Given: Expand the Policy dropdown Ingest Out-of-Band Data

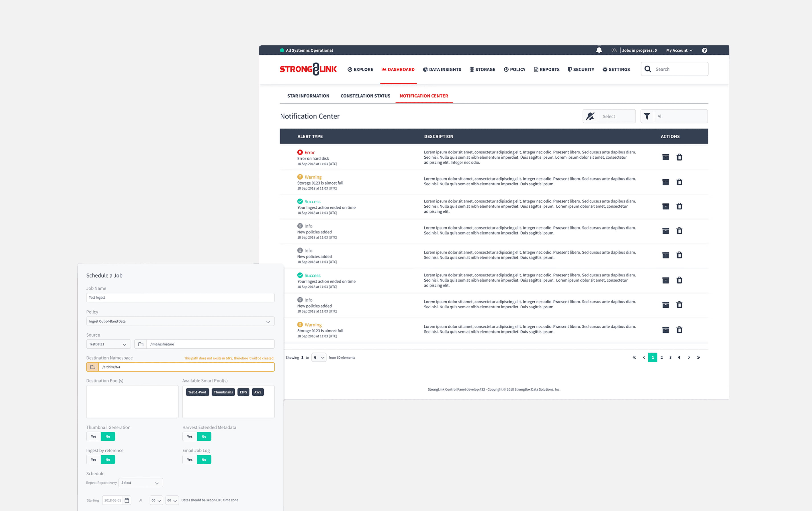Looking at the screenshot, I should 180,321.
